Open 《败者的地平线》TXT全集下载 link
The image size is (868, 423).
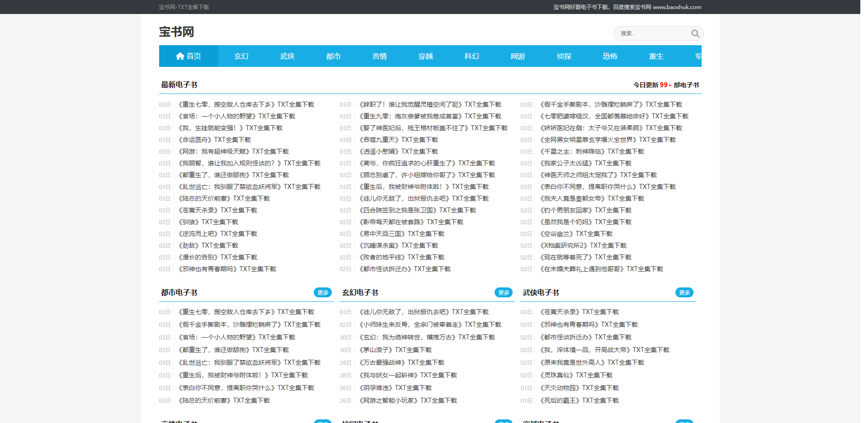[x=401, y=257]
